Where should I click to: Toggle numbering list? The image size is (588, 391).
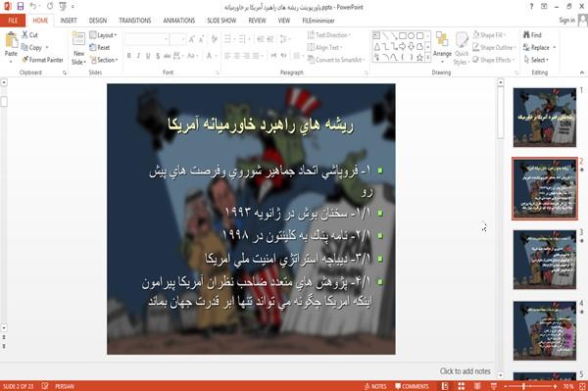click(x=243, y=39)
